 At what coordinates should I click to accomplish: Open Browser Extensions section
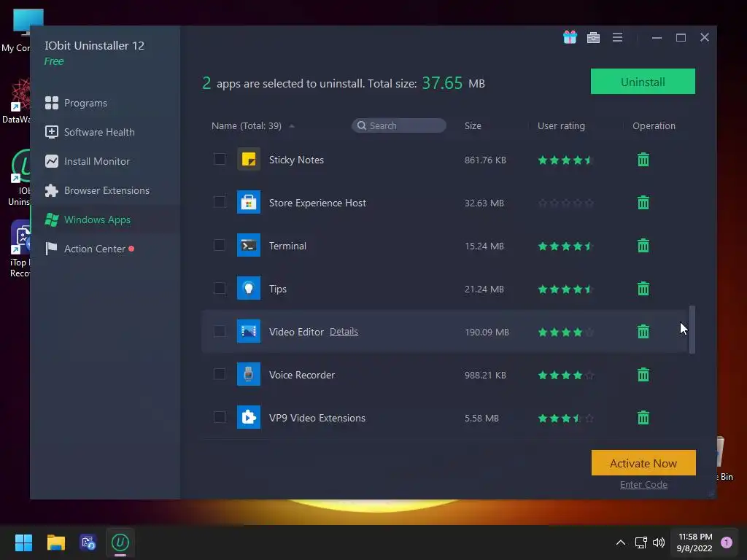[105, 190]
